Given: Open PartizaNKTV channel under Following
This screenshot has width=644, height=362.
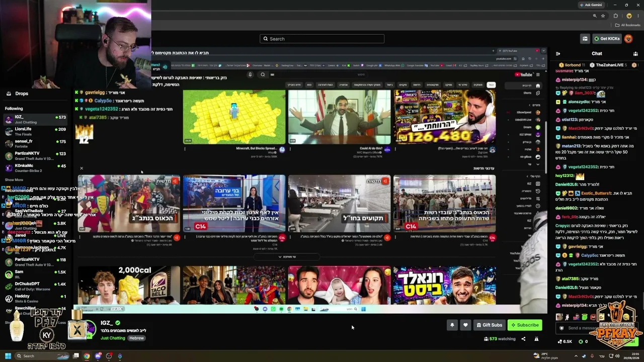Looking at the screenshot, I should (36, 155).
